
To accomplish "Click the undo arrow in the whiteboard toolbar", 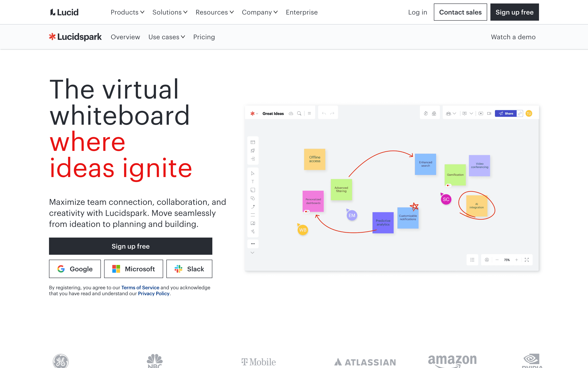I will coord(324,113).
